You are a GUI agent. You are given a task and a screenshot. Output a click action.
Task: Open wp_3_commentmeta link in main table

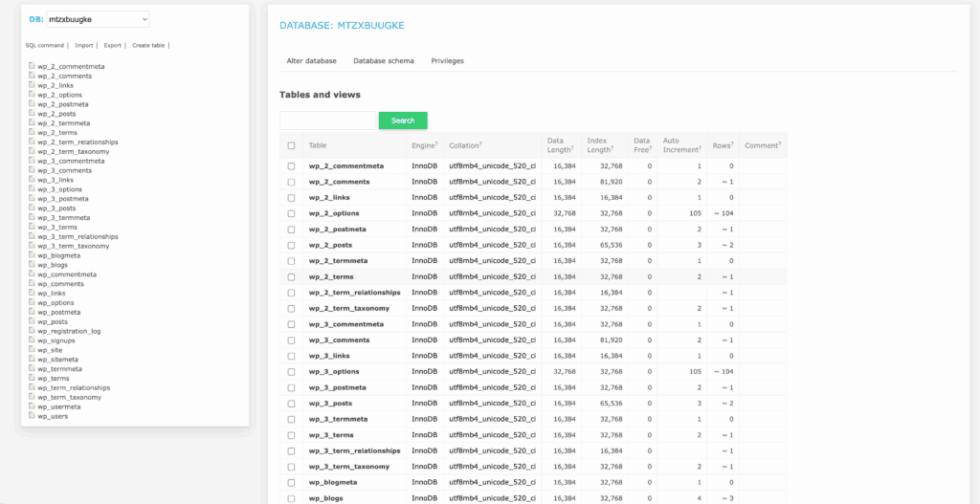[346, 324]
